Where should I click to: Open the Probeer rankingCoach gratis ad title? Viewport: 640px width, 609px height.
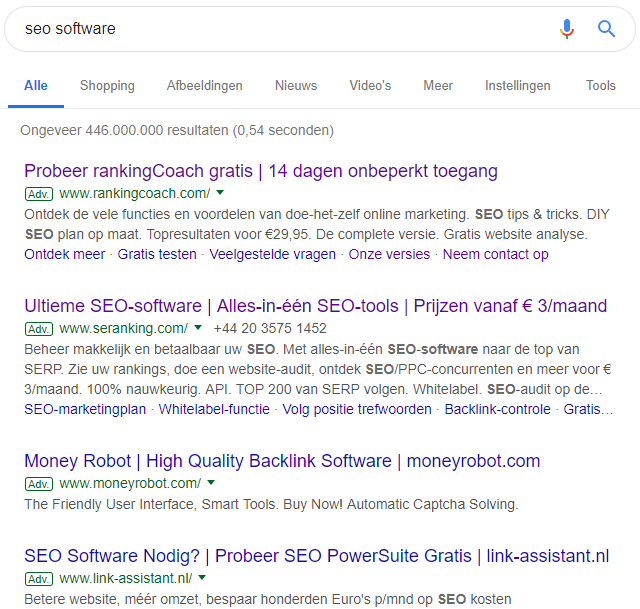(261, 171)
